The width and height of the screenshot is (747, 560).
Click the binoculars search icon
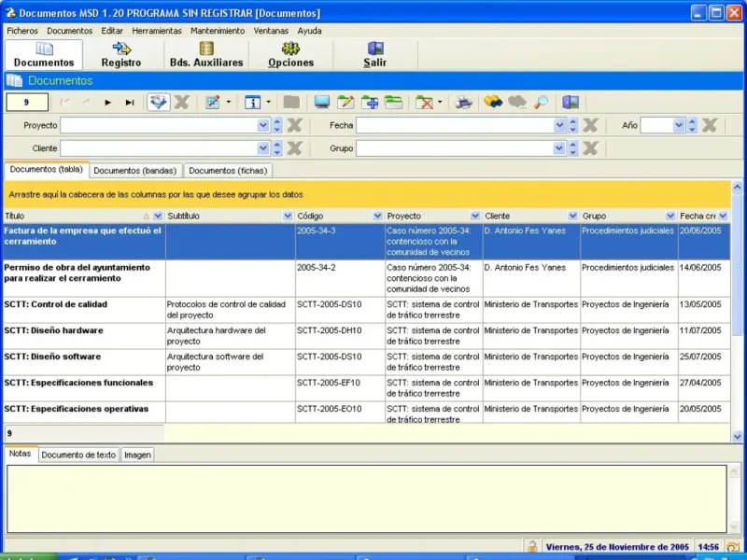pyautogui.click(x=493, y=103)
